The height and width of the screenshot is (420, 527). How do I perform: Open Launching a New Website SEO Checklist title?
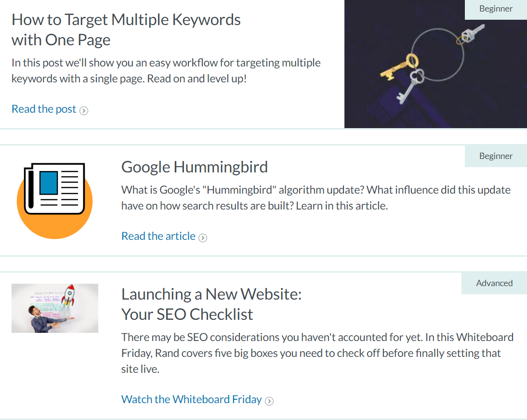[211, 304]
